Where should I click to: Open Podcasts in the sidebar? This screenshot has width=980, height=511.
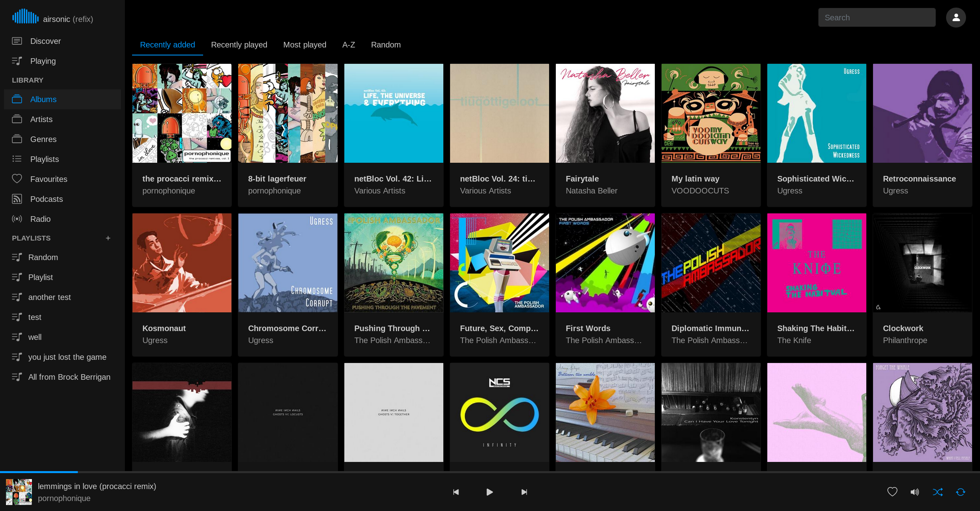[46, 199]
